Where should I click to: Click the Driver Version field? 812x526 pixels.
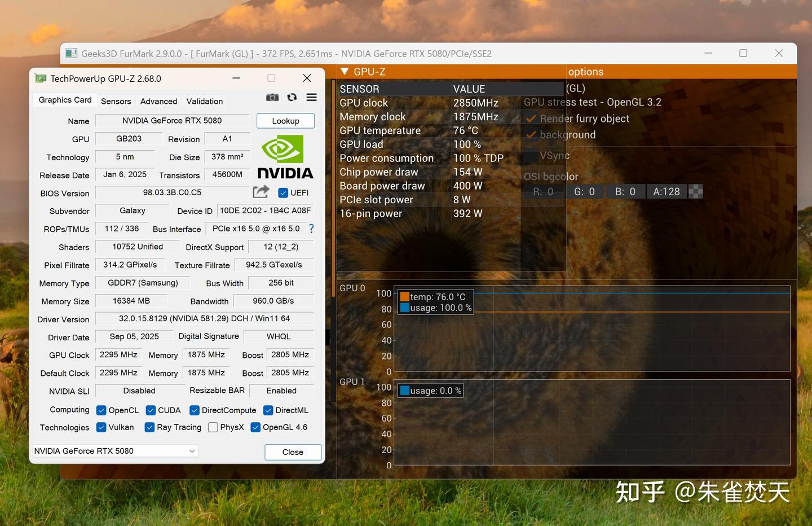[204, 319]
